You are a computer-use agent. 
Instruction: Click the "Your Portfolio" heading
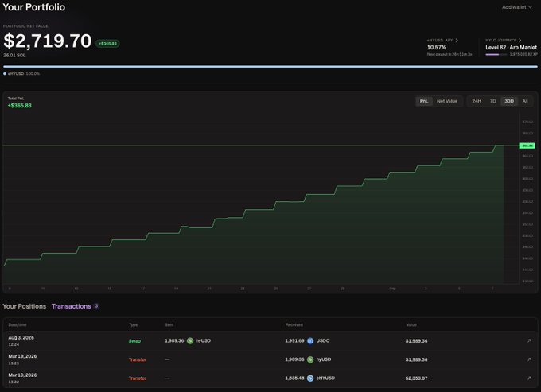pos(33,7)
